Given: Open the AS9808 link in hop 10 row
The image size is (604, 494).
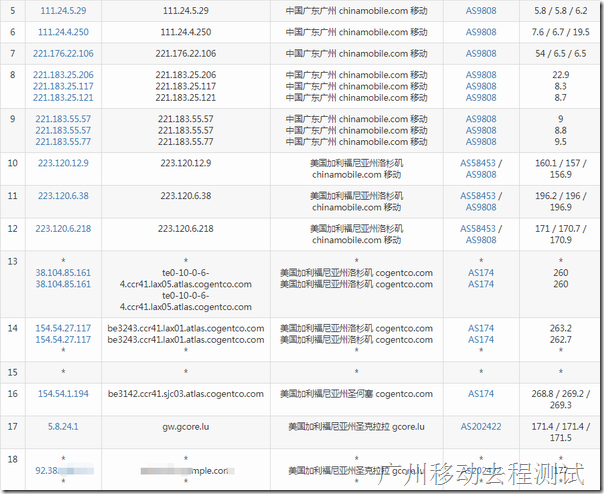Looking at the screenshot, I should tap(481, 175).
